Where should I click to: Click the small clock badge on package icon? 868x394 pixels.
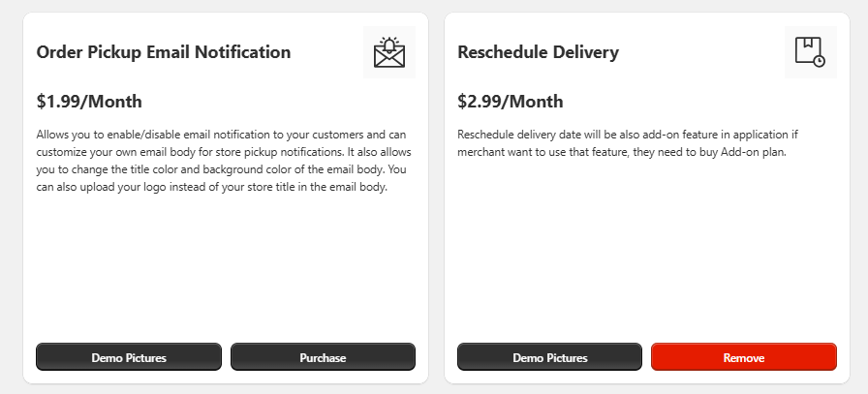click(x=820, y=61)
